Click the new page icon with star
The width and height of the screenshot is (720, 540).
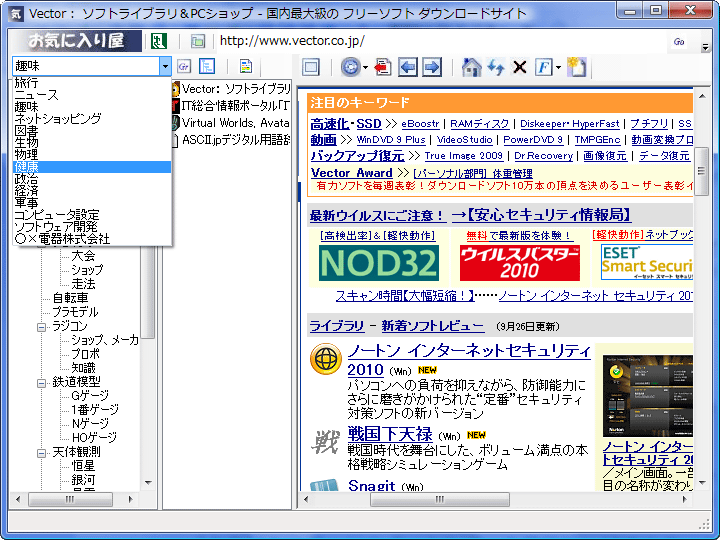click(575, 67)
